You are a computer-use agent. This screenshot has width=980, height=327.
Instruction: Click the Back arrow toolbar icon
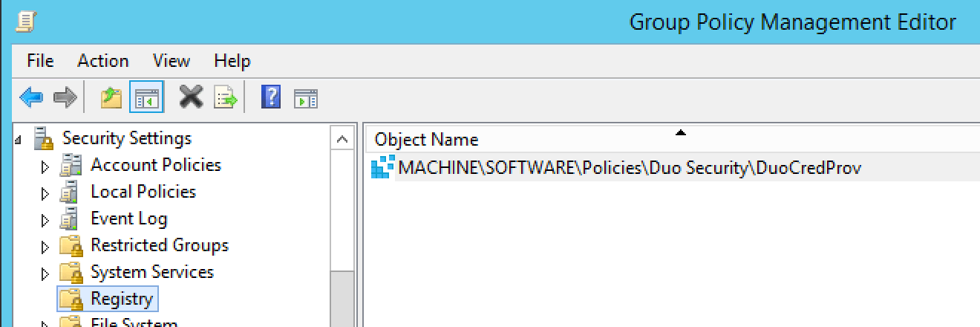coord(30,97)
